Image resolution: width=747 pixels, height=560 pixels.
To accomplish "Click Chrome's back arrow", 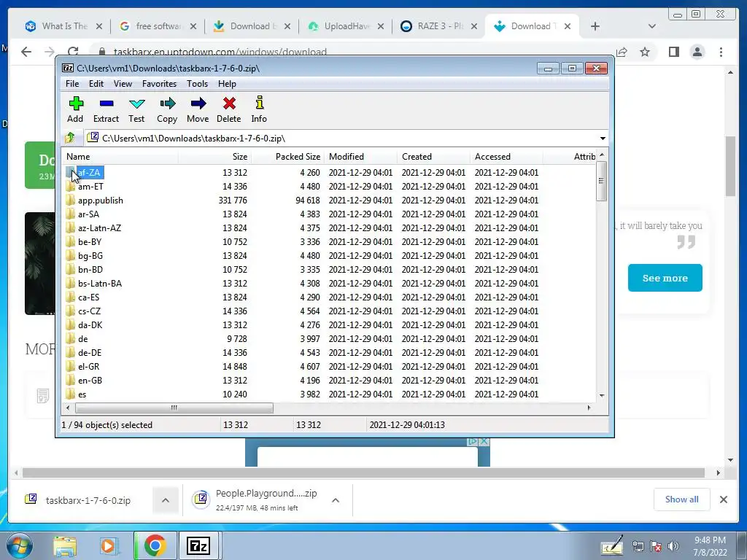I will [26, 52].
